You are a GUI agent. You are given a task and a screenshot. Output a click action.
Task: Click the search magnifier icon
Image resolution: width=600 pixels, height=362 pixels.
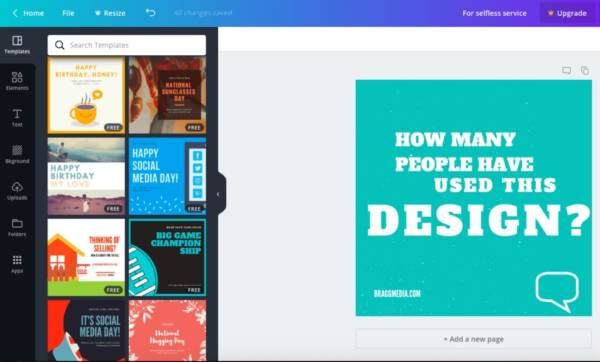pos(60,45)
